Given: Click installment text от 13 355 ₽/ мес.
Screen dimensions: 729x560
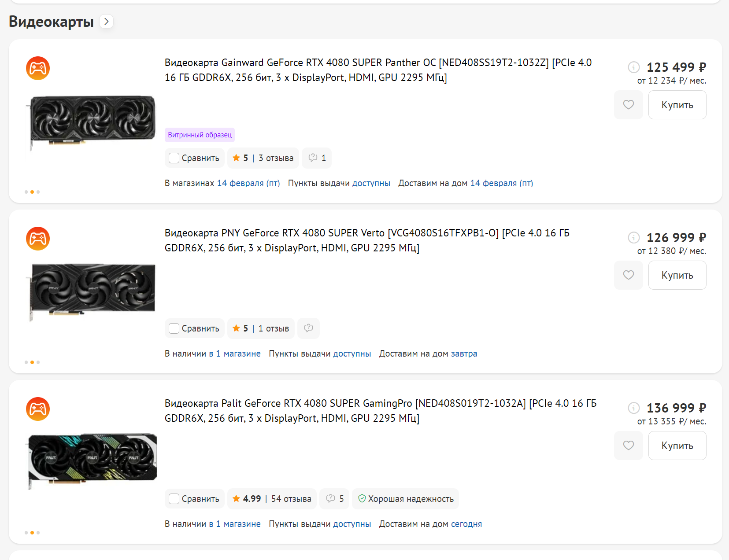Looking at the screenshot, I should pos(672,421).
